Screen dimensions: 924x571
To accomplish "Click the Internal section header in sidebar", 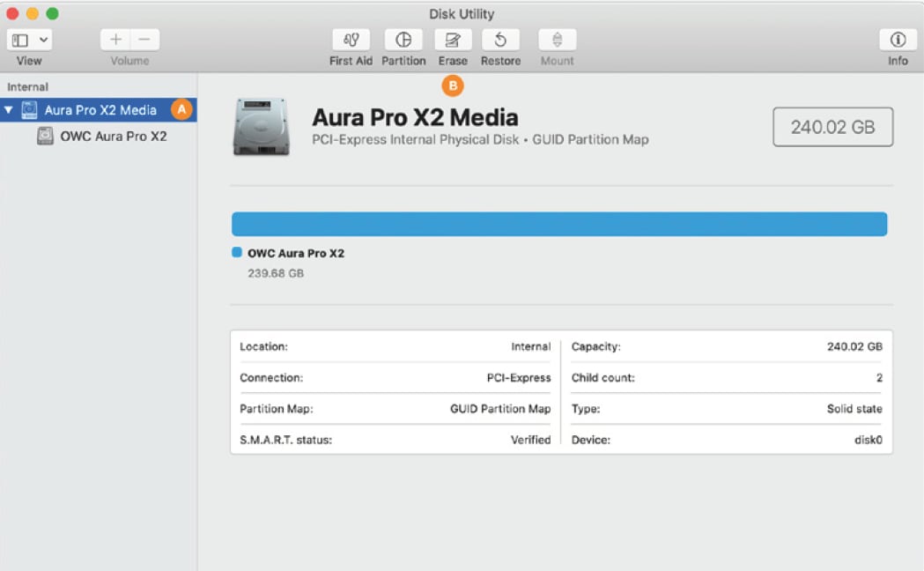I will coord(28,87).
